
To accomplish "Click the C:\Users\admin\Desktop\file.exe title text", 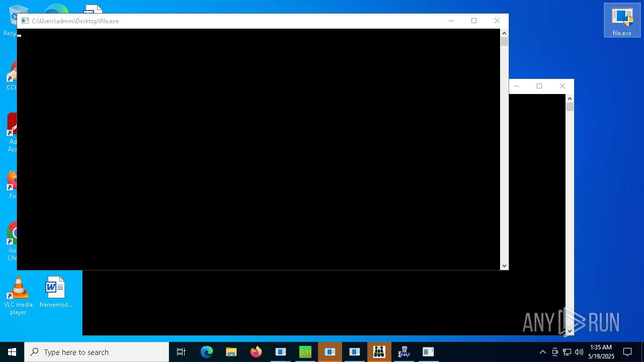I will point(75,21).
